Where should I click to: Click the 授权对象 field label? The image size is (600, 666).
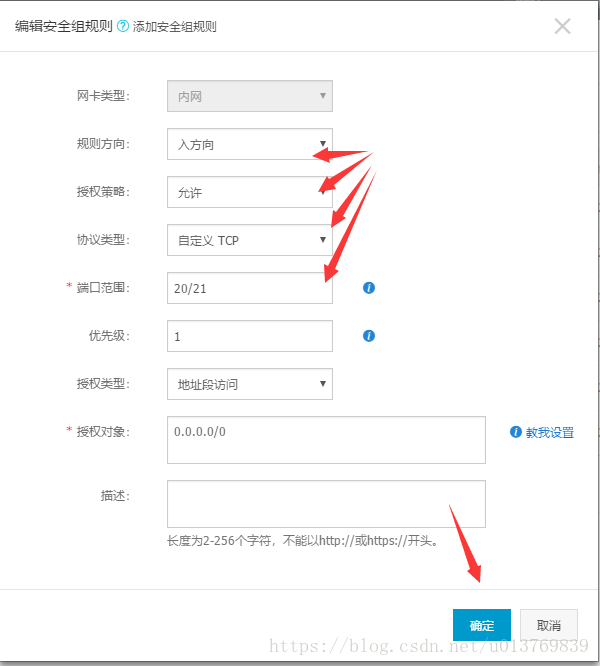tap(103, 432)
